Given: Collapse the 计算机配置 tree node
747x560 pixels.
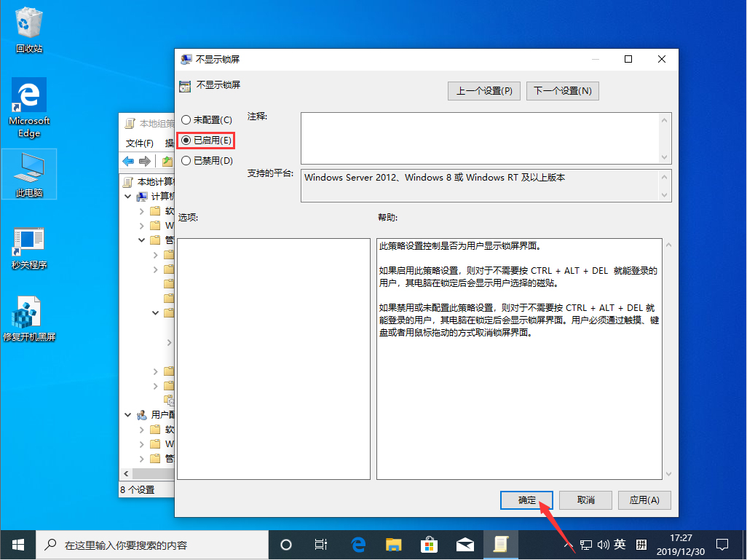Looking at the screenshot, I should [128, 196].
